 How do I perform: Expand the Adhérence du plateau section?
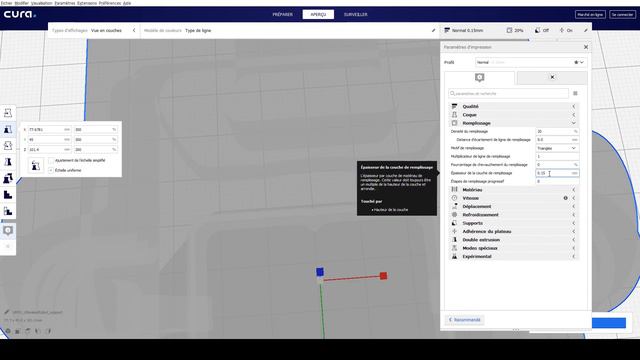point(513,231)
